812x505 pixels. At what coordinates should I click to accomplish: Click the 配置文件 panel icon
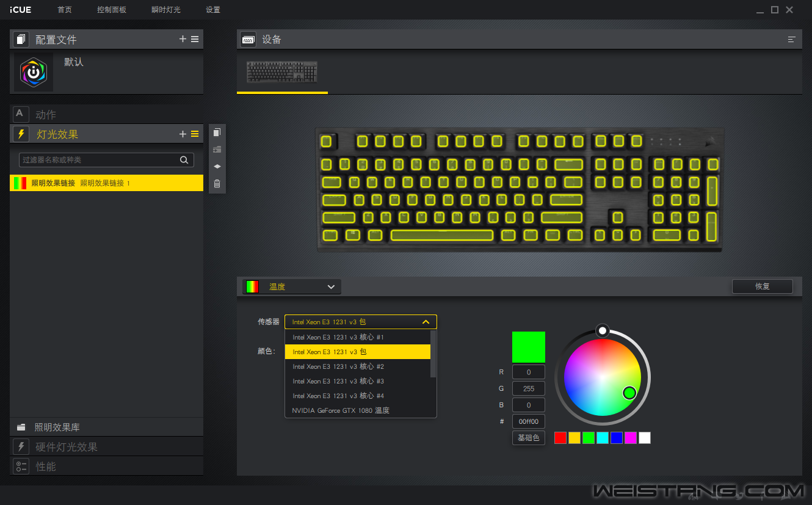tap(21, 39)
